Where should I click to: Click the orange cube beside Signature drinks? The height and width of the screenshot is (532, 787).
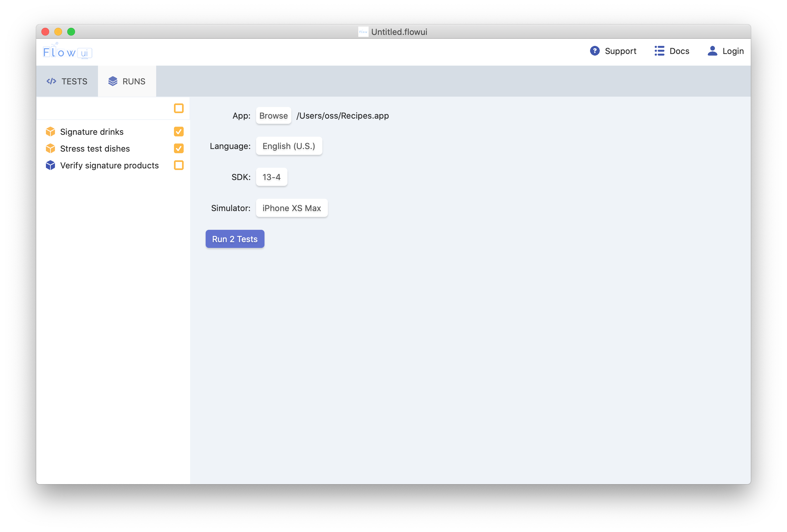tap(50, 132)
